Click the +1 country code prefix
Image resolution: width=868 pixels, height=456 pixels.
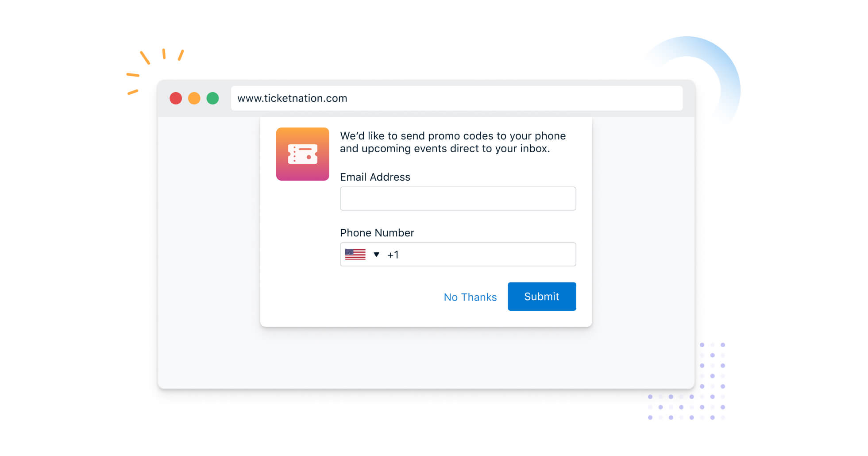393,255
